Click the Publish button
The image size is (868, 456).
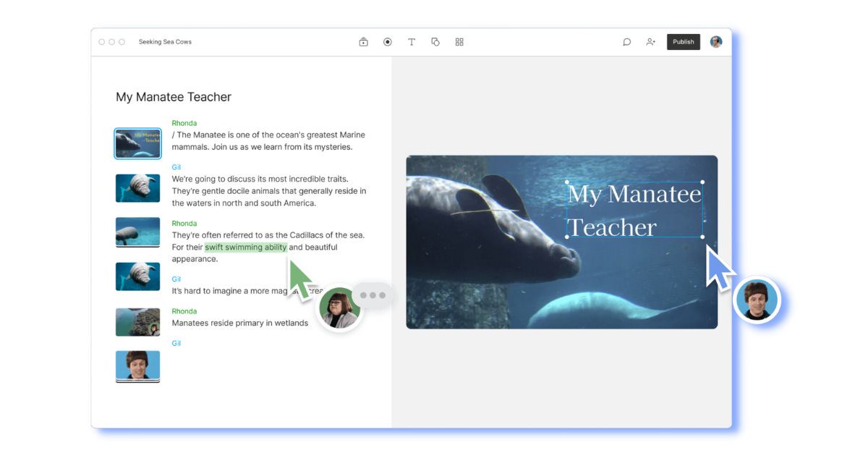click(684, 42)
